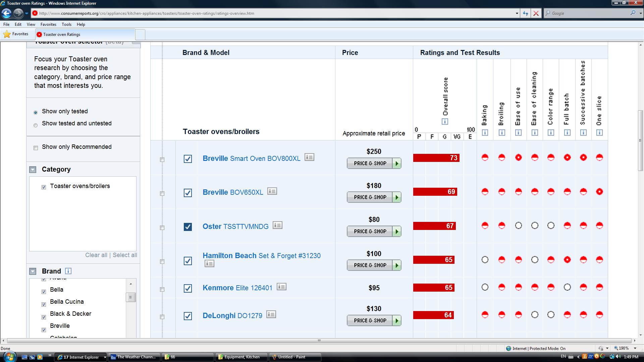The image size is (644, 362).
Task: Click the Successive batches info icon
Action: point(583,133)
